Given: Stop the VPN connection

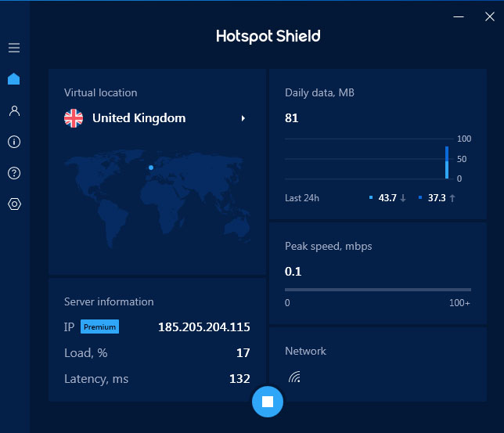Looking at the screenshot, I should (x=268, y=402).
